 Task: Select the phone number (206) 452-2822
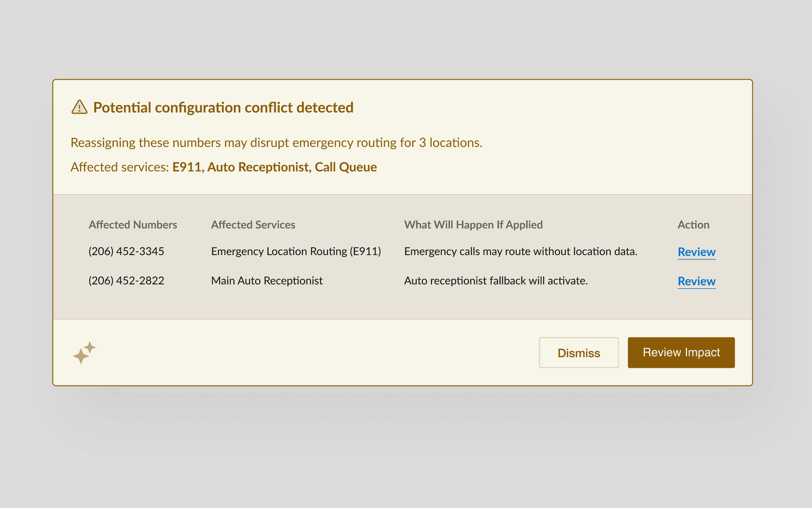coord(126,280)
